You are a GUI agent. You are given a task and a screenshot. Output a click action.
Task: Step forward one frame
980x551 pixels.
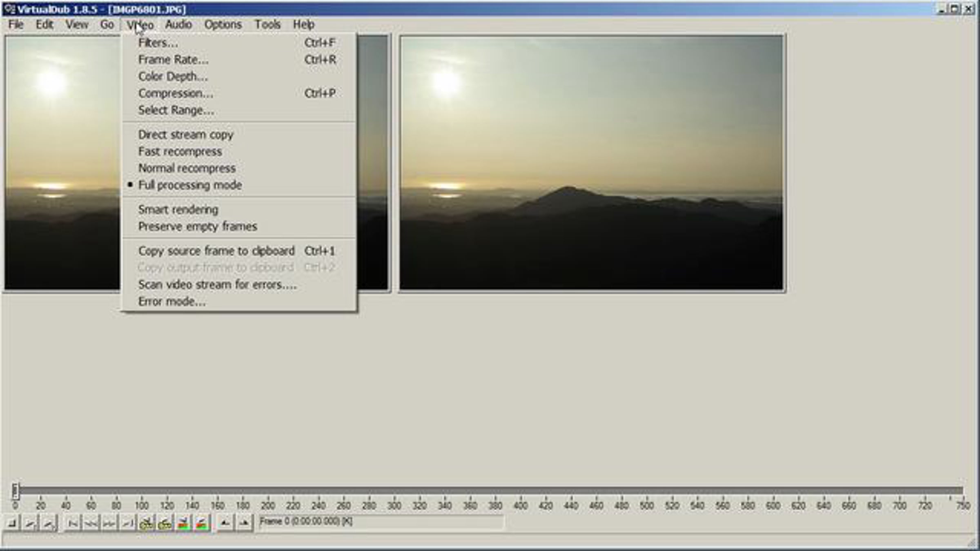tap(109, 523)
